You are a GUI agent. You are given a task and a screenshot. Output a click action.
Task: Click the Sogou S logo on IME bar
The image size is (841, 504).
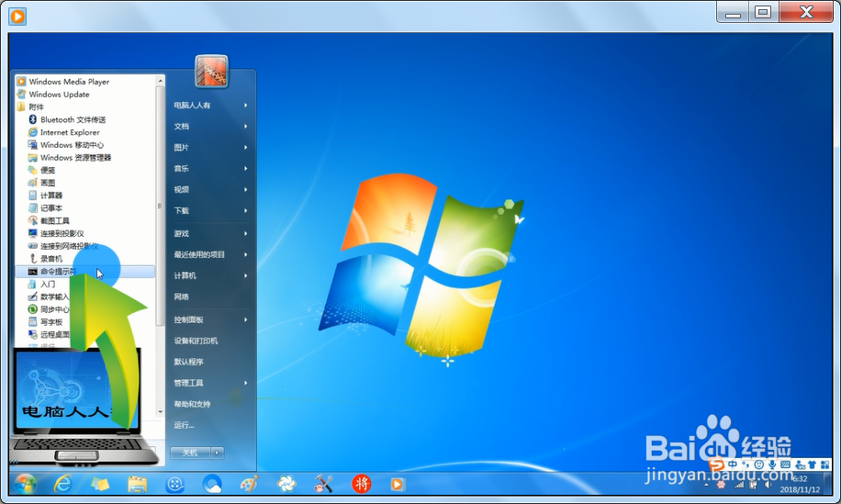(716, 465)
